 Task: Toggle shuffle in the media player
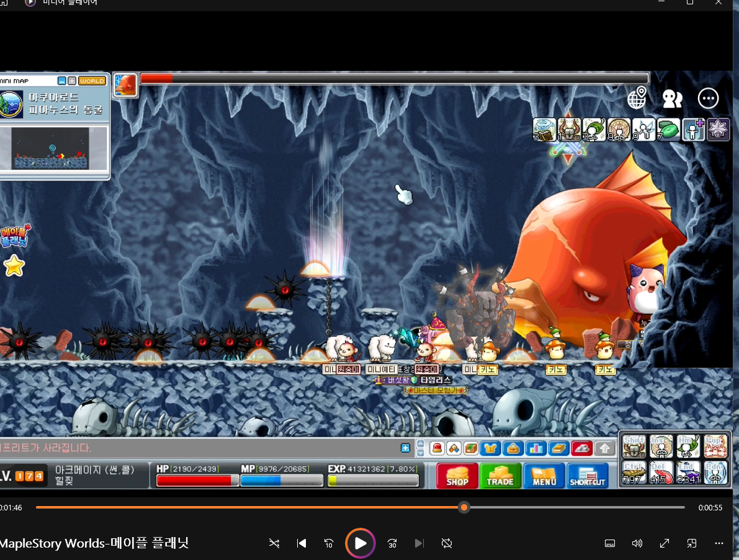[x=274, y=543]
